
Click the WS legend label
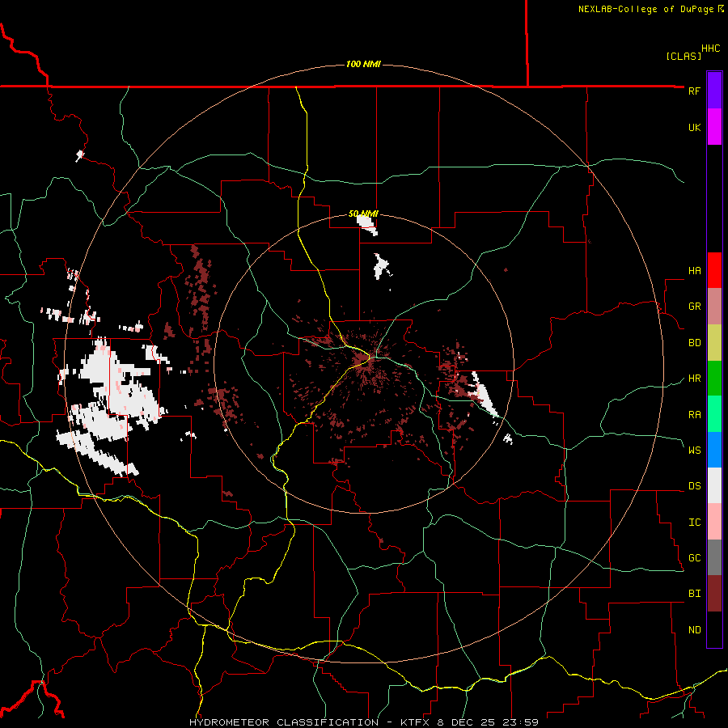(x=694, y=451)
